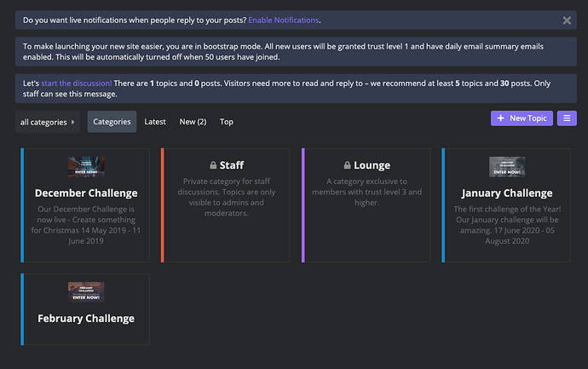Screen dimensions: 588x369
Task: Expand the all categories dropdown
Action: click(47, 122)
